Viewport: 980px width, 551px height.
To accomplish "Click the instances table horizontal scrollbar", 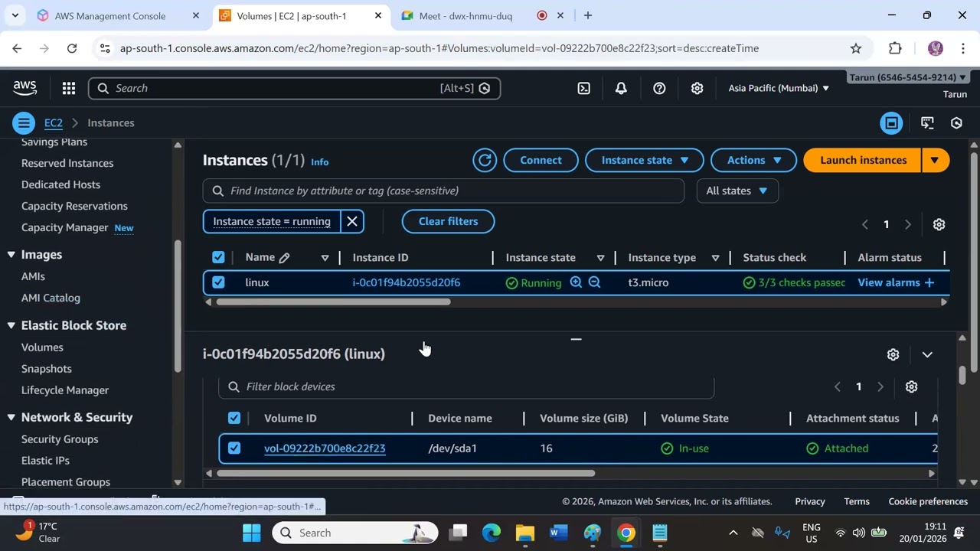I will [x=334, y=302].
